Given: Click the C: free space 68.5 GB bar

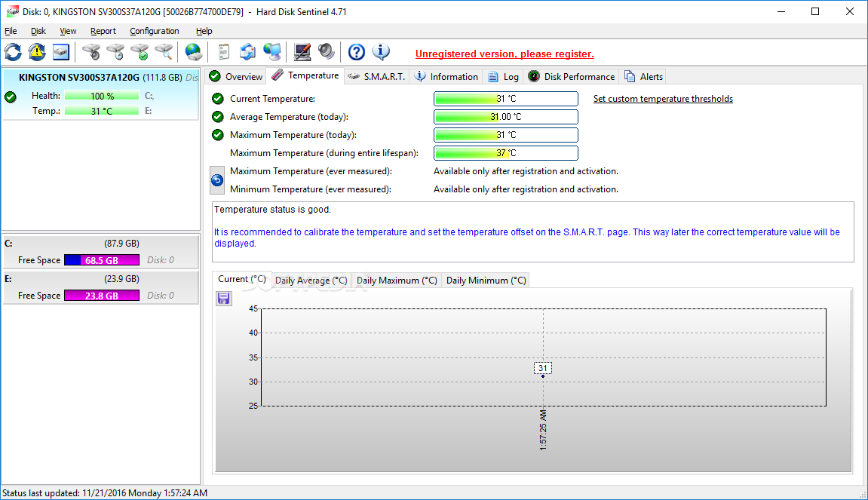Looking at the screenshot, I should tap(102, 260).
